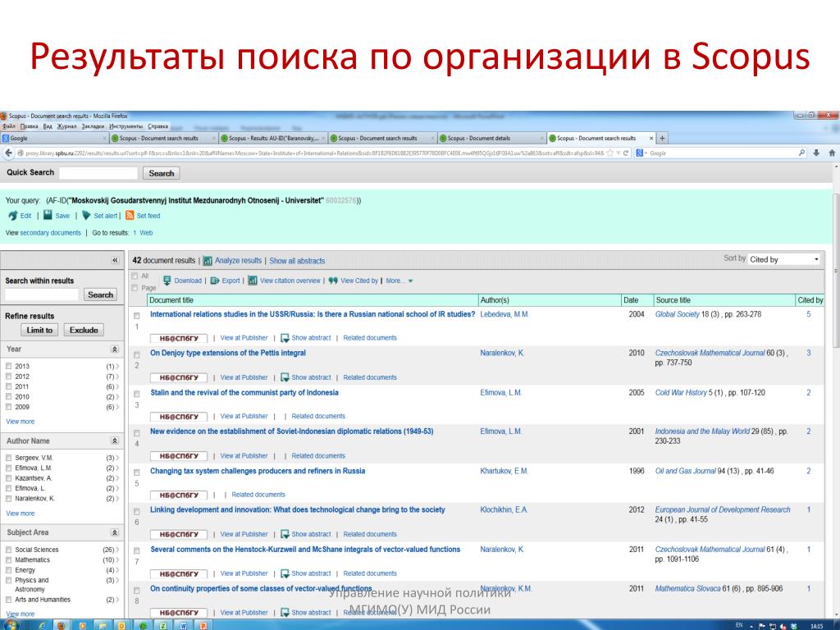Screen dimensions: 840x630
Task: Check the Page results checkbox
Action: click(135, 288)
